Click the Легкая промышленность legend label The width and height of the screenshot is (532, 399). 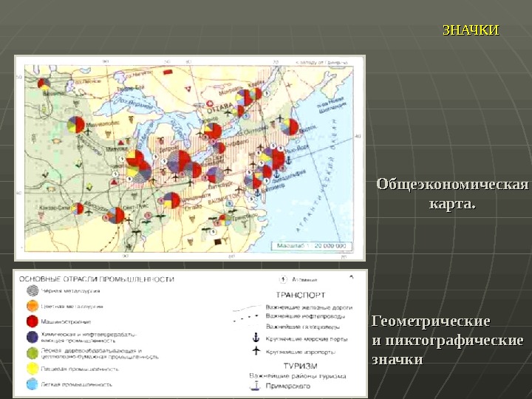click(76, 385)
